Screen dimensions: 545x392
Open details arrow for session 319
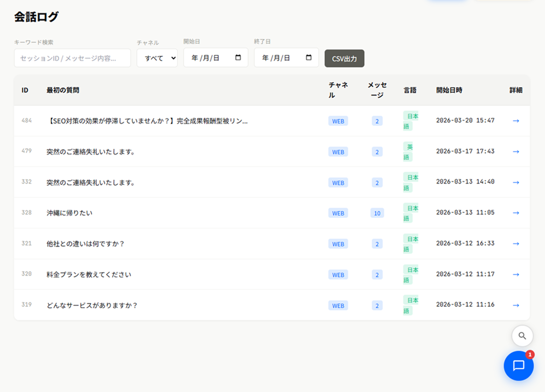point(516,305)
